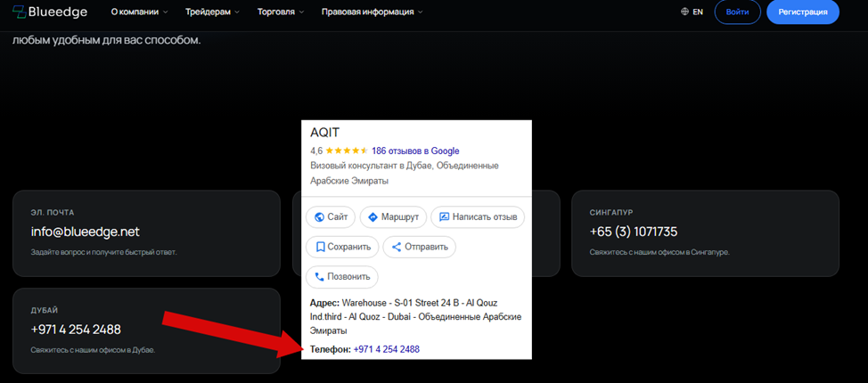Click Свяжитесь с нашим офисом в Сингапуре text
The image size is (868, 383).
[659, 252]
